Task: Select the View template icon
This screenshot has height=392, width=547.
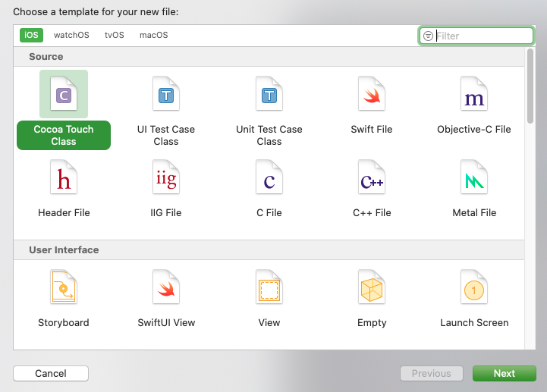Action: tap(269, 287)
